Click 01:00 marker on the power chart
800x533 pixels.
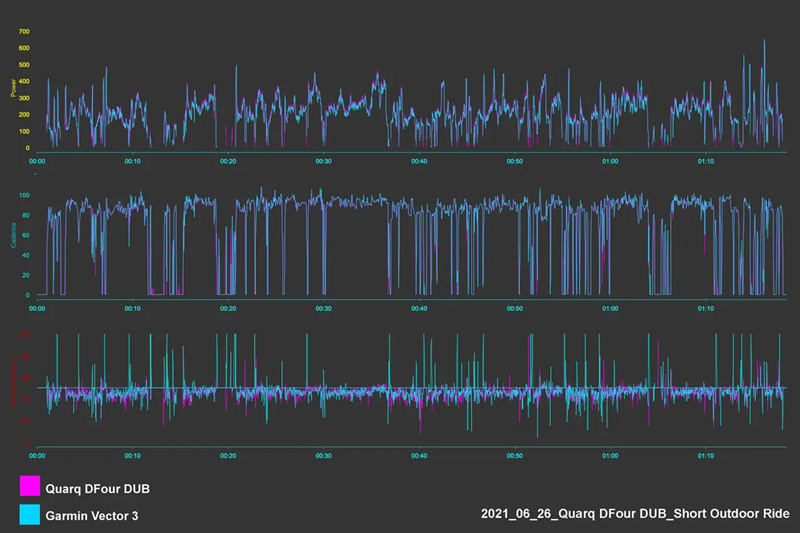[x=610, y=160]
